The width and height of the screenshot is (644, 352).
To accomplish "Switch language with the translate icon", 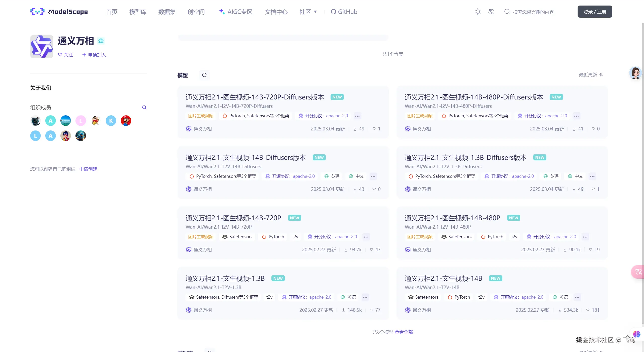I will click(491, 12).
